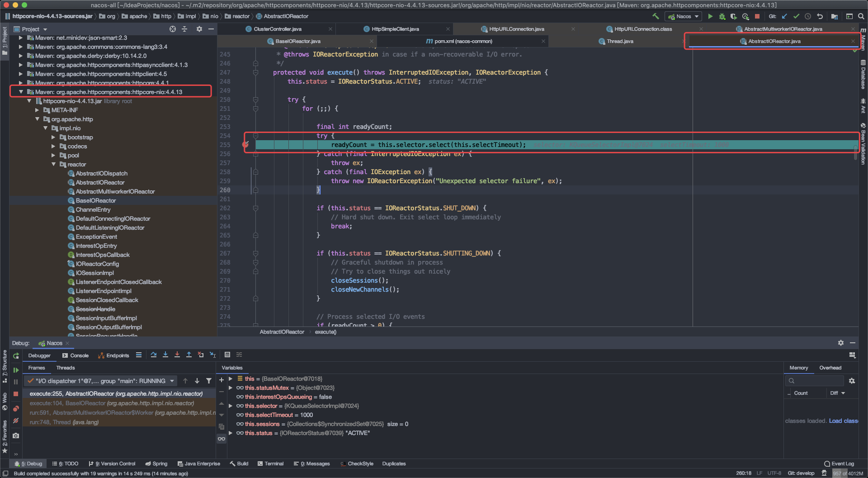Click the memory class search field
The width and height of the screenshot is (868, 478).
click(x=815, y=381)
